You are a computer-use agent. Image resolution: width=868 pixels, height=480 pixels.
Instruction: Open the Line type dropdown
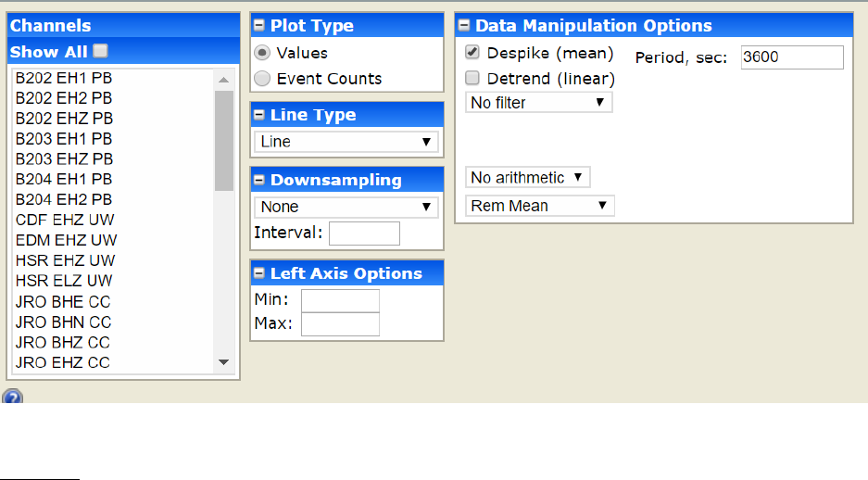346,142
